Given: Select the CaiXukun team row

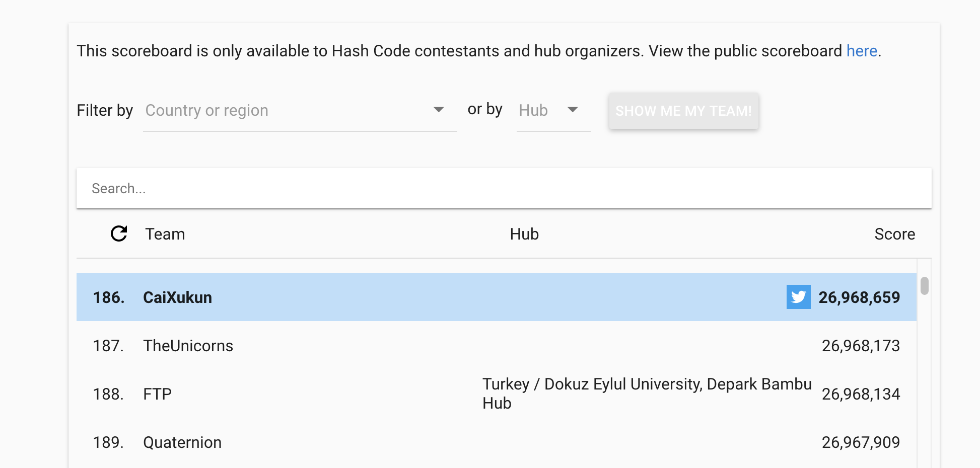Looking at the screenshot, I should pos(497,297).
